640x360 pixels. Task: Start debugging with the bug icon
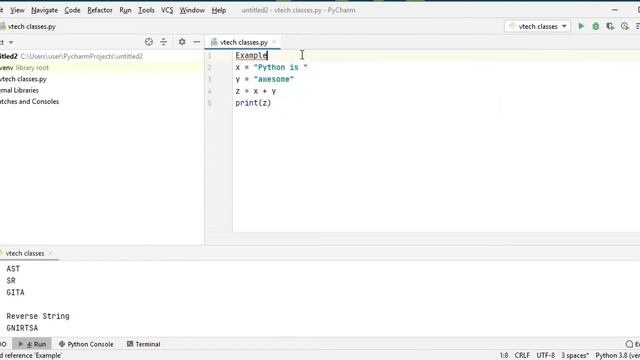[596, 26]
